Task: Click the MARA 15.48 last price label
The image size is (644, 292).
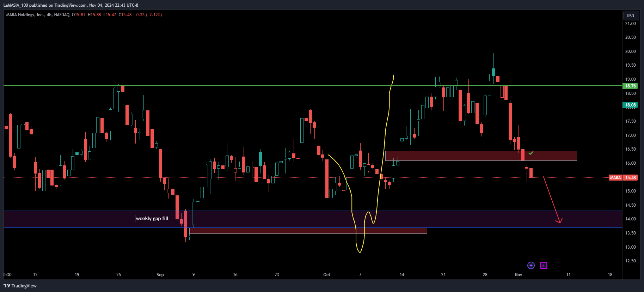Action: 623,177
